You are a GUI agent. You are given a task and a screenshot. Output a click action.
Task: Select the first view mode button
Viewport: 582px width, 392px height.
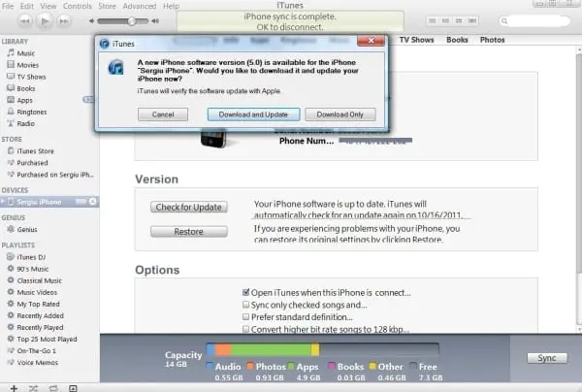coord(432,20)
